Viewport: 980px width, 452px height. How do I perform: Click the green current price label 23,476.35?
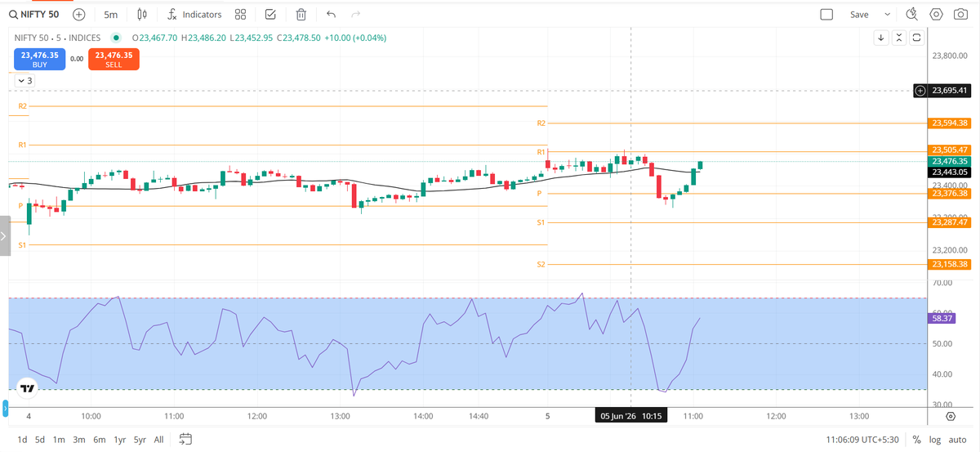[x=950, y=162]
